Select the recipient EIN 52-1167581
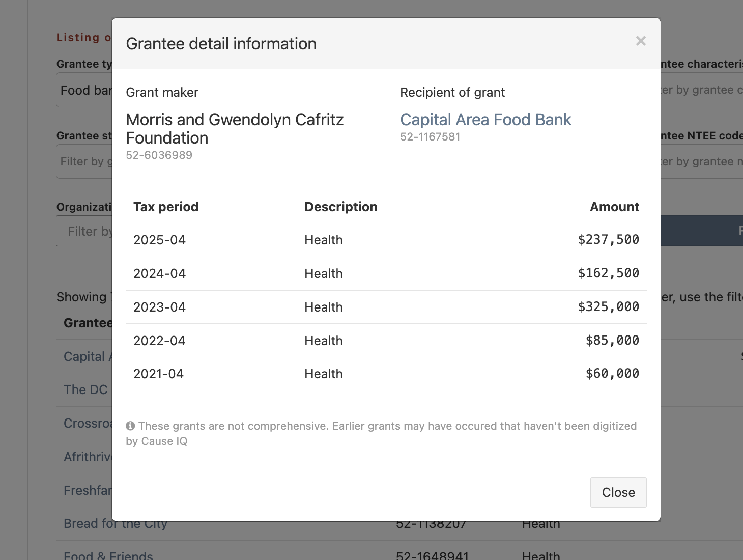 [430, 137]
